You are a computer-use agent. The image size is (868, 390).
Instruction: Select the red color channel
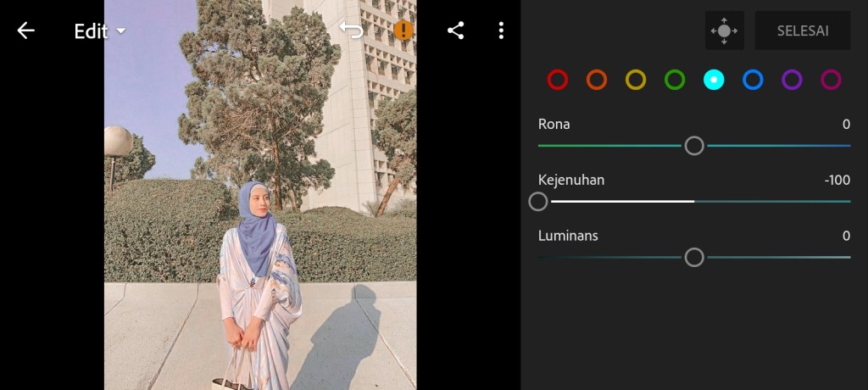point(557,80)
